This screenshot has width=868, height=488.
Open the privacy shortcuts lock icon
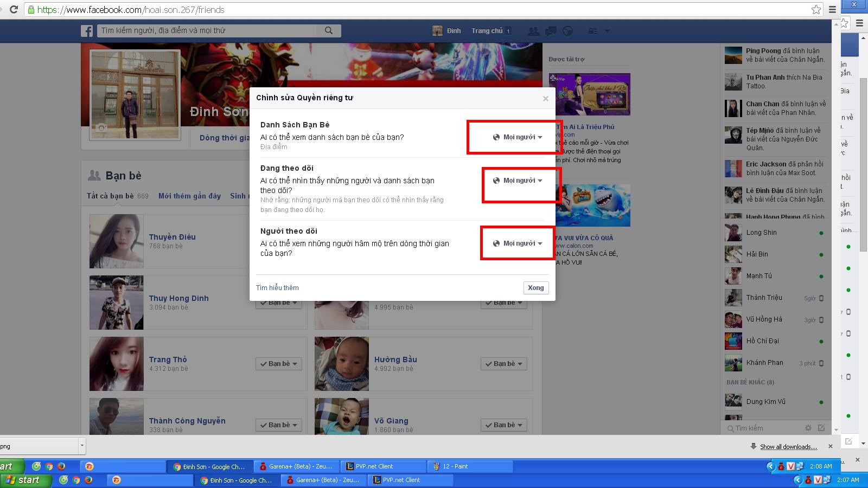click(593, 31)
